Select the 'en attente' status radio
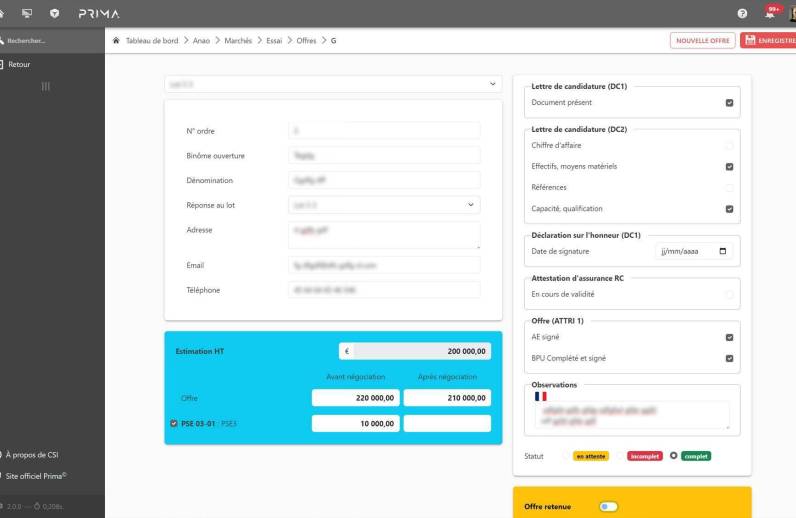This screenshot has width=796, height=518. point(564,456)
